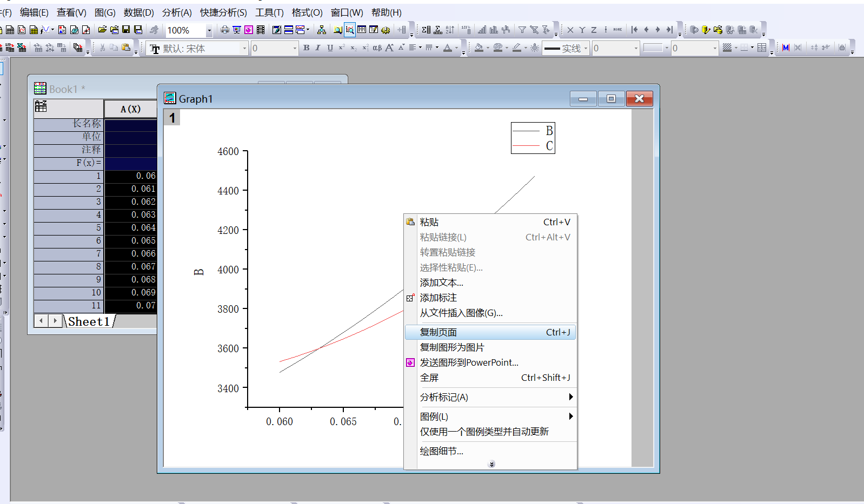Click the Print icon

coord(224,30)
